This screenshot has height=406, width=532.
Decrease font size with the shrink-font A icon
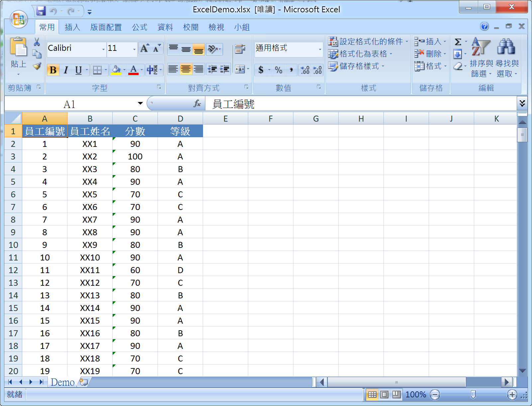tap(157, 49)
